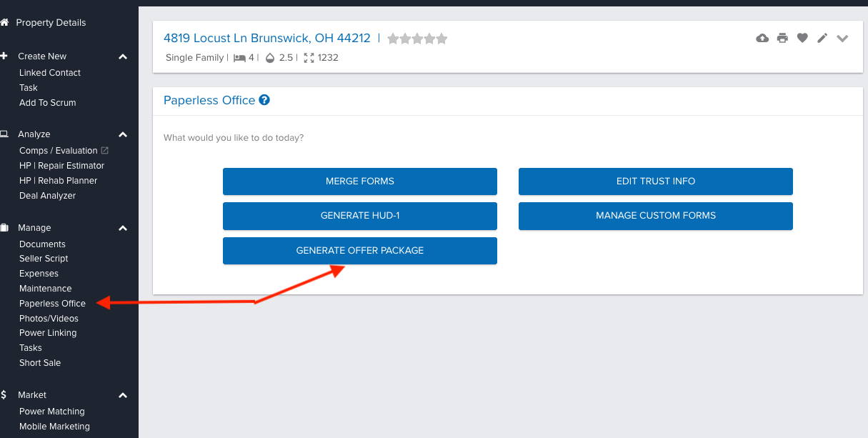Select Deal Analyzer in sidebar
The image size is (868, 438).
(x=47, y=196)
